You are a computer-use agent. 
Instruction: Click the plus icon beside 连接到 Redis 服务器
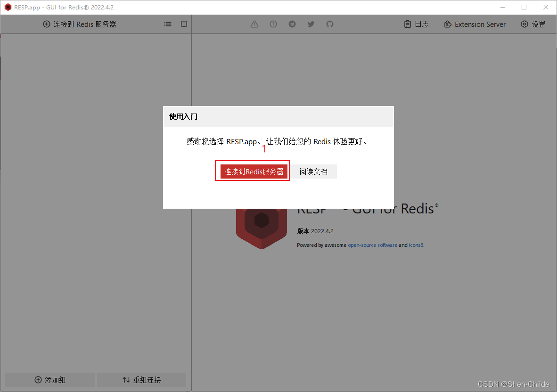[x=47, y=24]
